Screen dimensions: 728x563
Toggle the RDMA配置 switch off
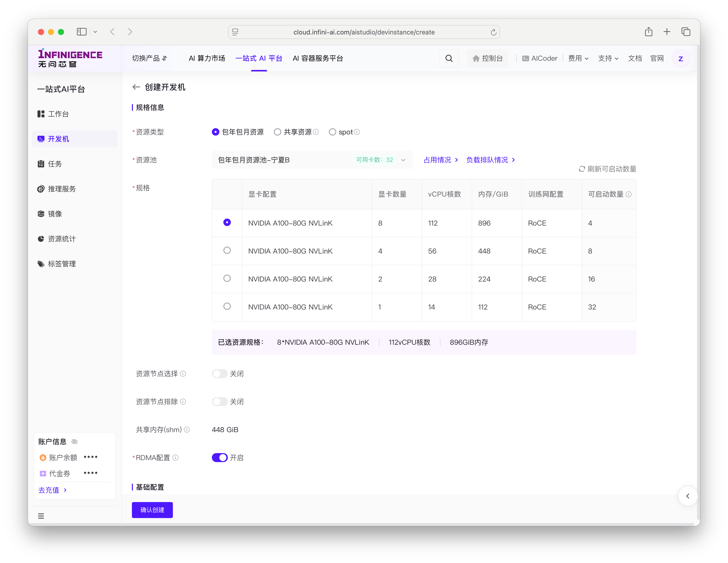tap(219, 458)
